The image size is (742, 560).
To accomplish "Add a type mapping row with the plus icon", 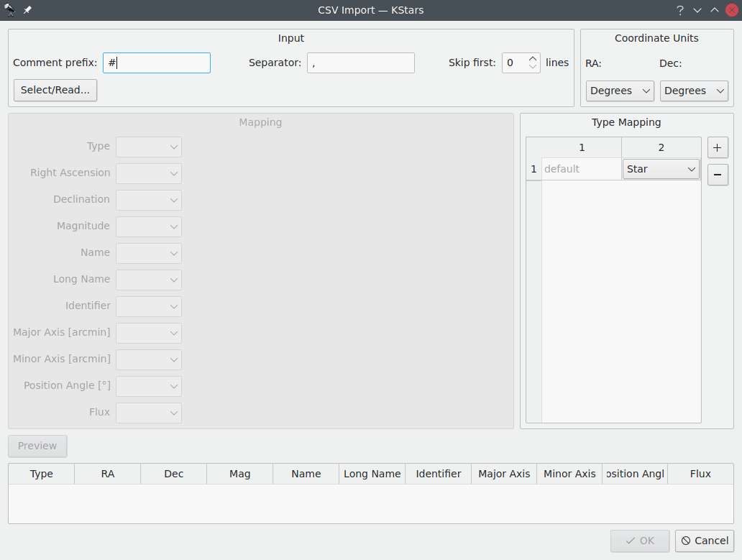I will point(717,147).
